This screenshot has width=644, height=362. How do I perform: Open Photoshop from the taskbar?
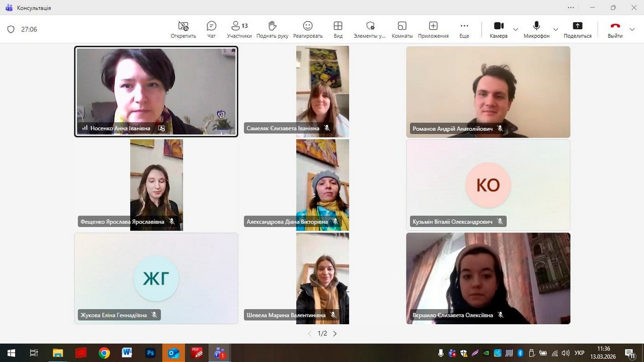point(150,353)
